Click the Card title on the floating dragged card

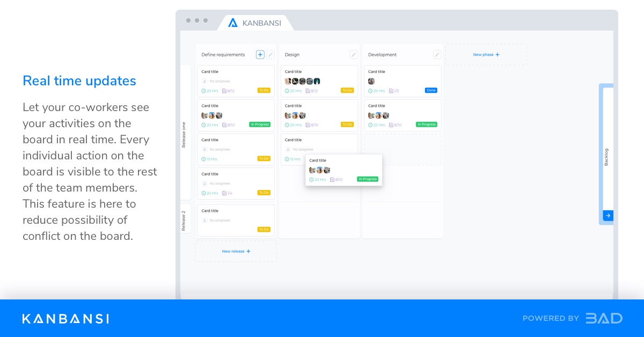(318, 160)
